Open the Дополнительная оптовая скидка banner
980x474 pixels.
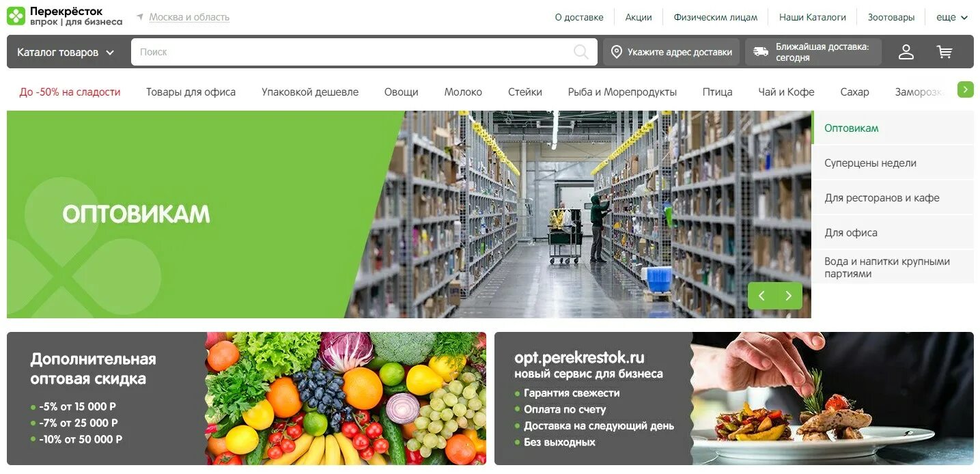[x=247, y=399]
